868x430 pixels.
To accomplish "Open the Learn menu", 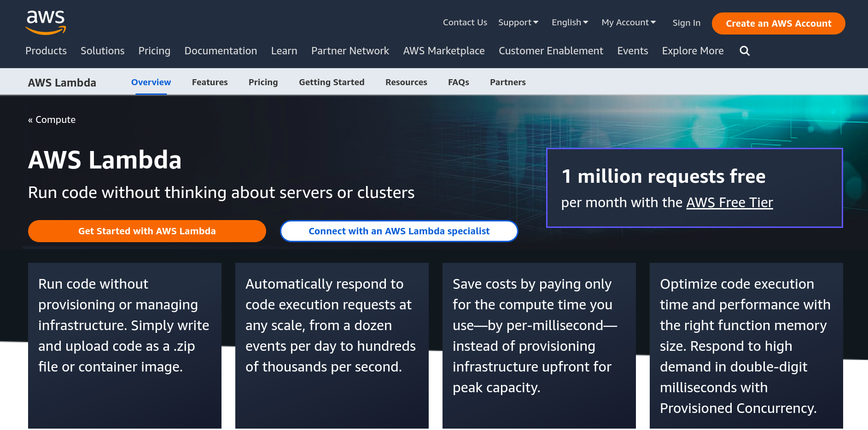I will [x=284, y=51].
